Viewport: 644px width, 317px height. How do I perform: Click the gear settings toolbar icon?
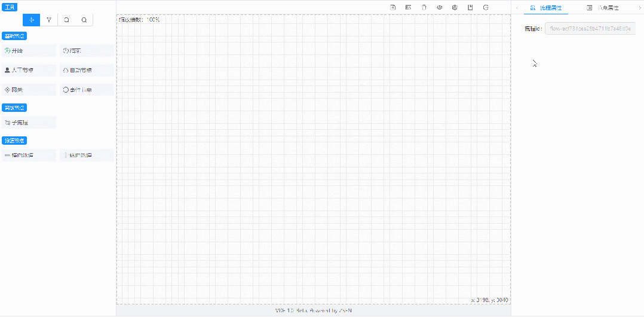[x=455, y=7]
